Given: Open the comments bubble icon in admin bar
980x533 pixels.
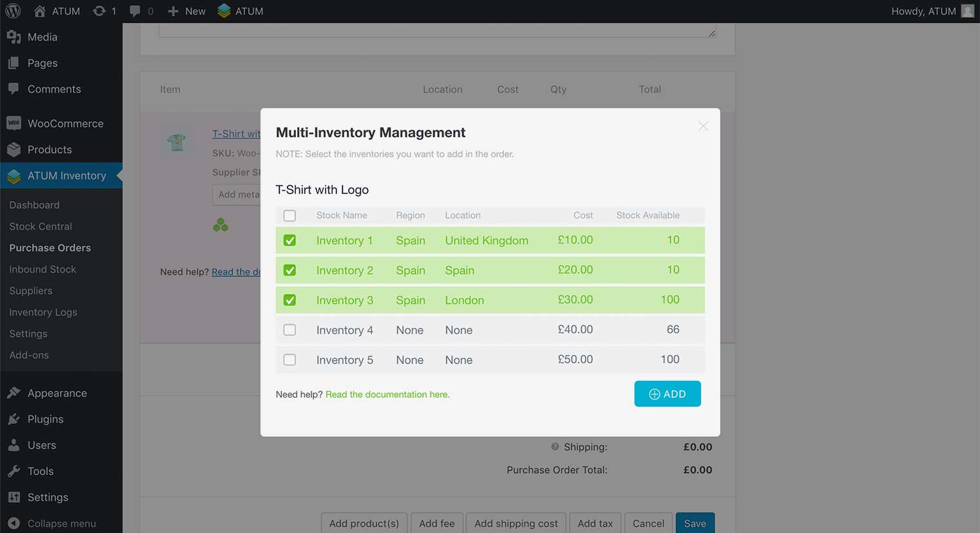Looking at the screenshot, I should coord(135,11).
